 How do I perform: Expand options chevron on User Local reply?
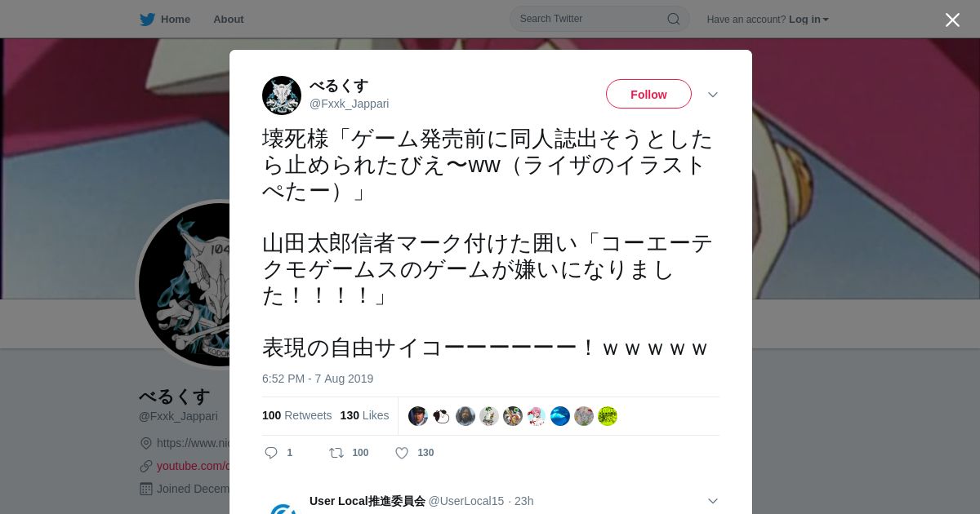[x=713, y=501]
